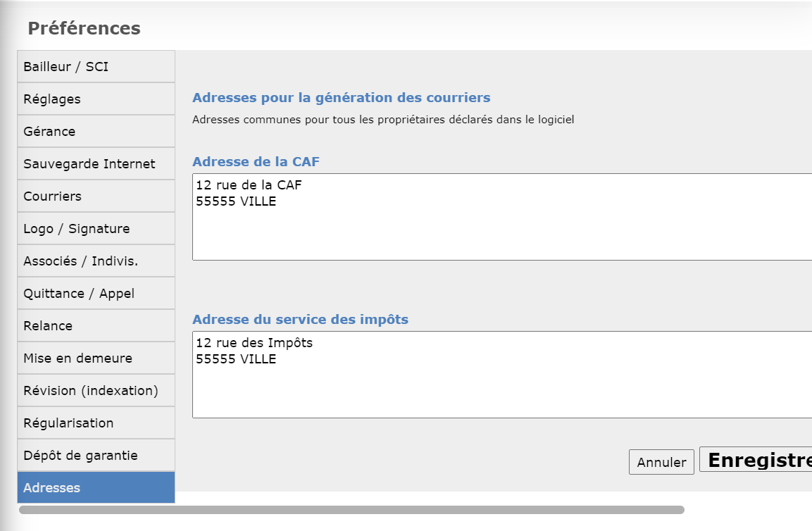The image size is (812, 531).
Task: Switch to the Gérance tab
Action: (96, 132)
